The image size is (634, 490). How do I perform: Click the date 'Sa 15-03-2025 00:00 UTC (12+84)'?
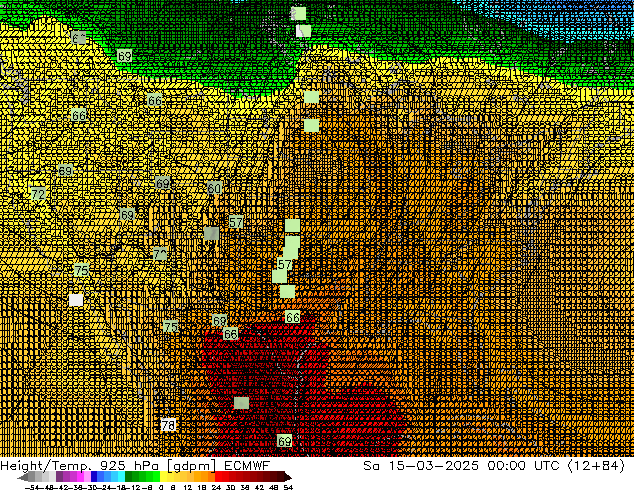pos(494,465)
